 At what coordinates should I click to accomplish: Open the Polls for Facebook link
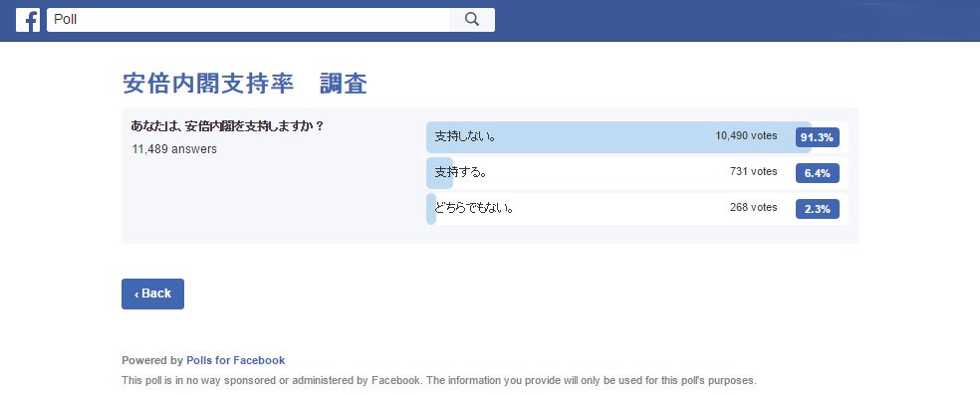tap(236, 360)
